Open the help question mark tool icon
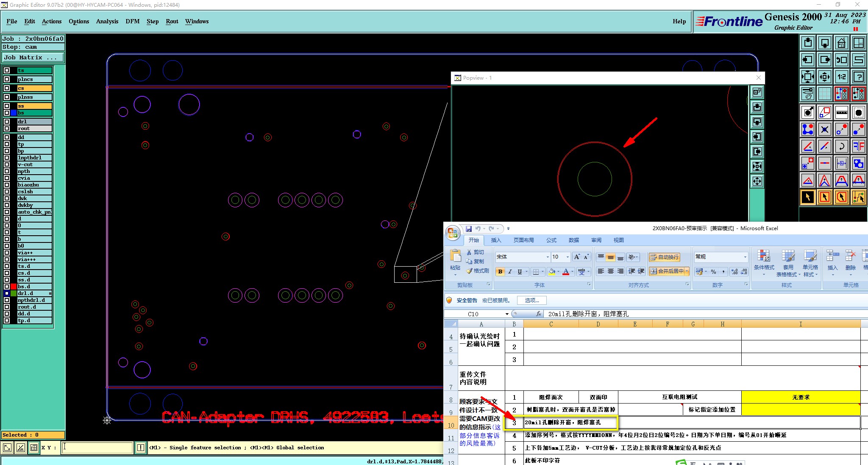The height and width of the screenshot is (465, 868). pos(858,77)
